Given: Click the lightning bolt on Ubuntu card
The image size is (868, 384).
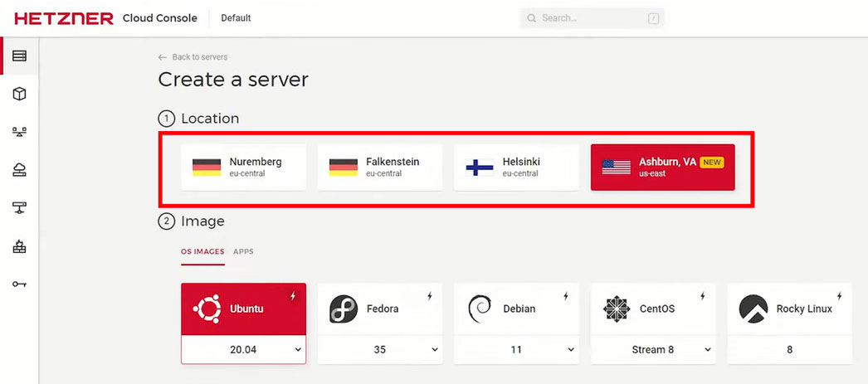Looking at the screenshot, I should (x=294, y=296).
